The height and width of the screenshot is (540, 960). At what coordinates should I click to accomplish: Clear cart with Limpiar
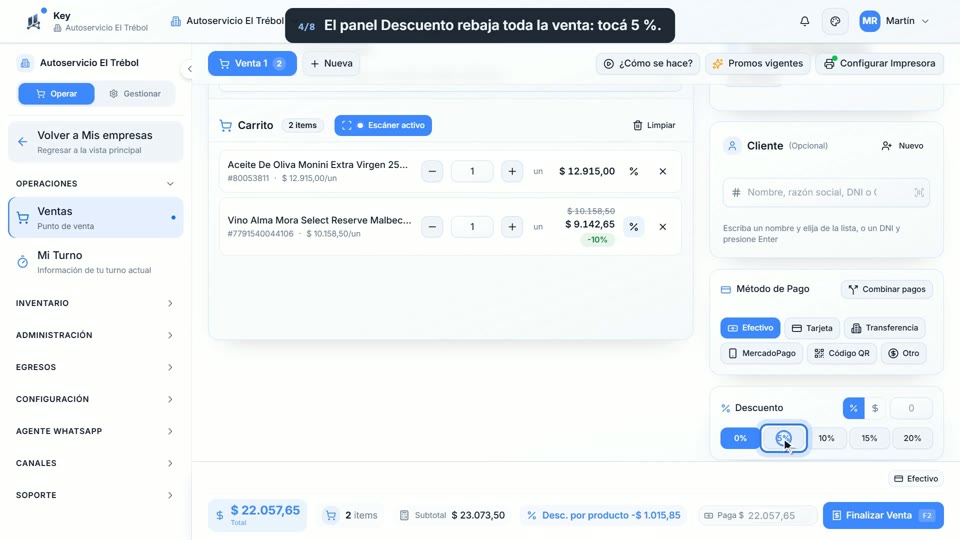654,125
